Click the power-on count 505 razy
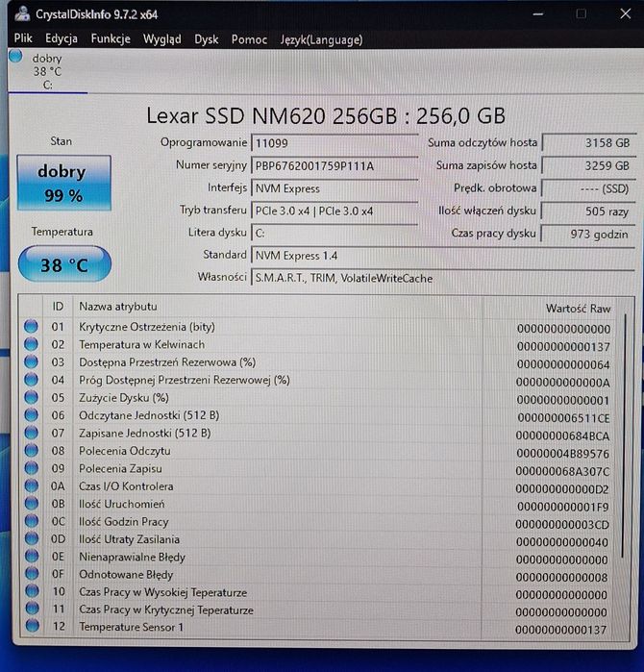The height and width of the screenshot is (672, 644). click(588, 212)
